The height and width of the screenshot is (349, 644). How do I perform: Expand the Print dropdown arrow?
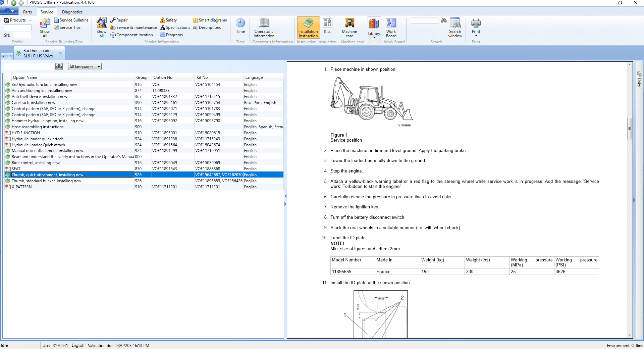pyautogui.click(x=476, y=36)
